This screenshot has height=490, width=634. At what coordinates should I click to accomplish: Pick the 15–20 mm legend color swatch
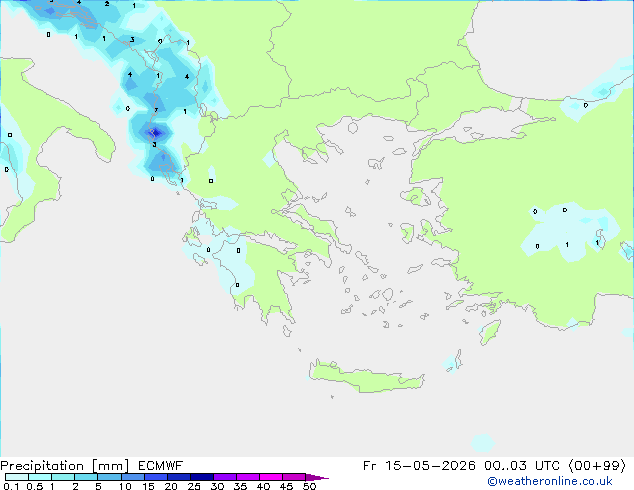click(156, 477)
